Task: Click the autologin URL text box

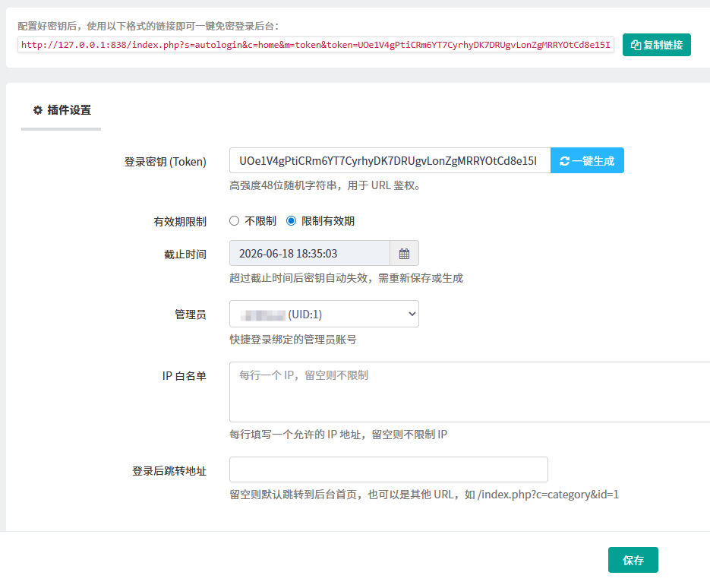Action: (316, 45)
